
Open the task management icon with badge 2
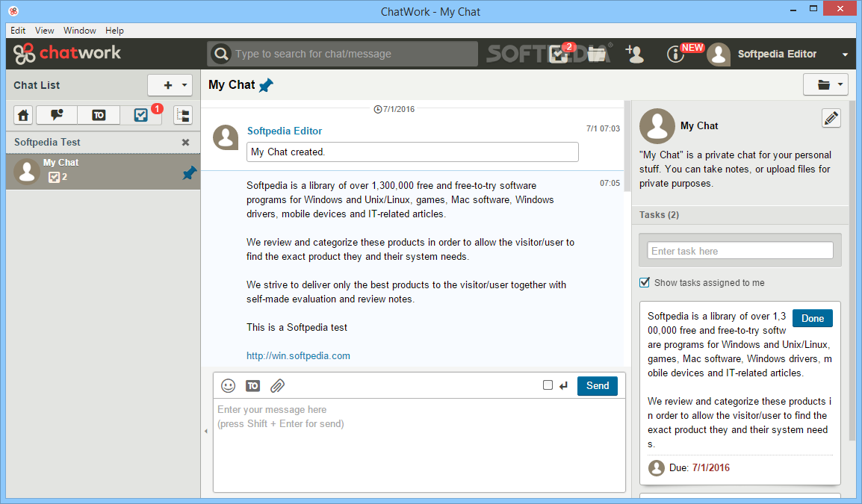(x=559, y=53)
